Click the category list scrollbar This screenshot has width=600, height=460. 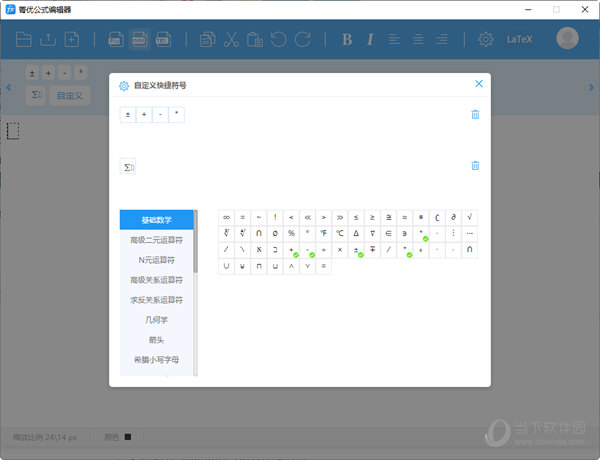pyautogui.click(x=196, y=242)
